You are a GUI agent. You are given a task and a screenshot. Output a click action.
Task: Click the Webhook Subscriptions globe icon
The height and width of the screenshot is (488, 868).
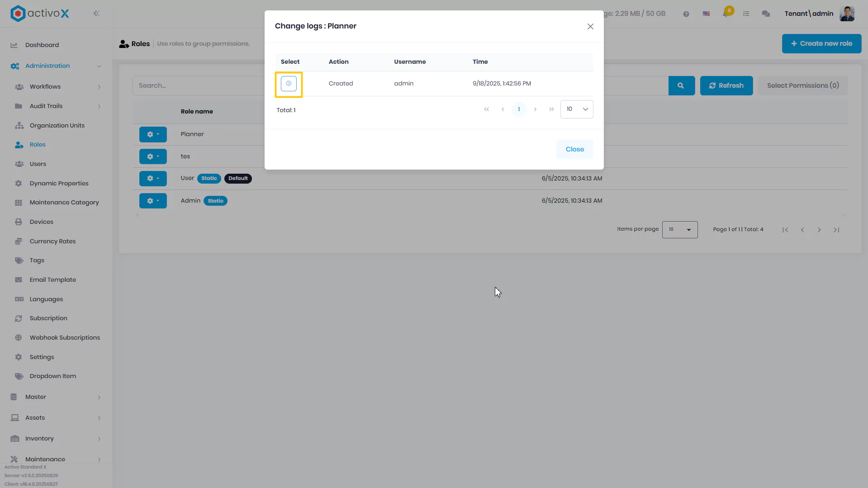(x=19, y=338)
